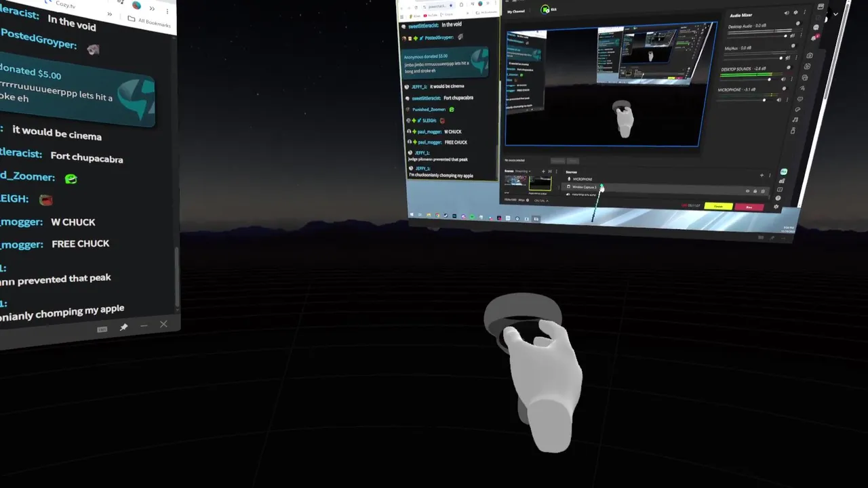
Task: Click the 'W CHUCK' message in the large chat panel
Action: 73,222
